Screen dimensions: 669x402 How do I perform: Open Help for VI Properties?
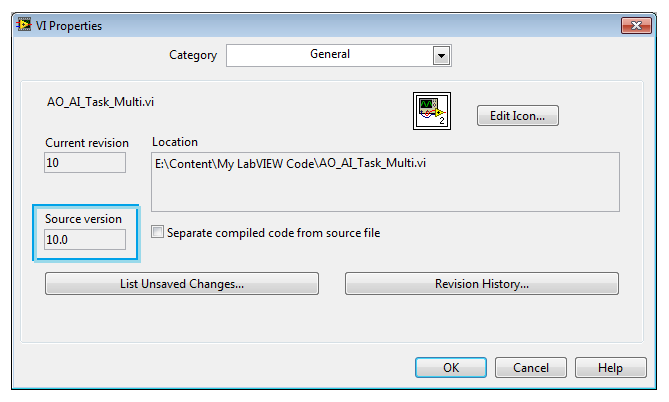(611, 367)
